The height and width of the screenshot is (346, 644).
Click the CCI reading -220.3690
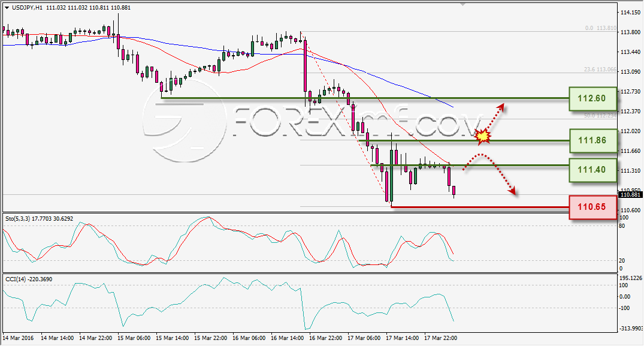[41, 279]
